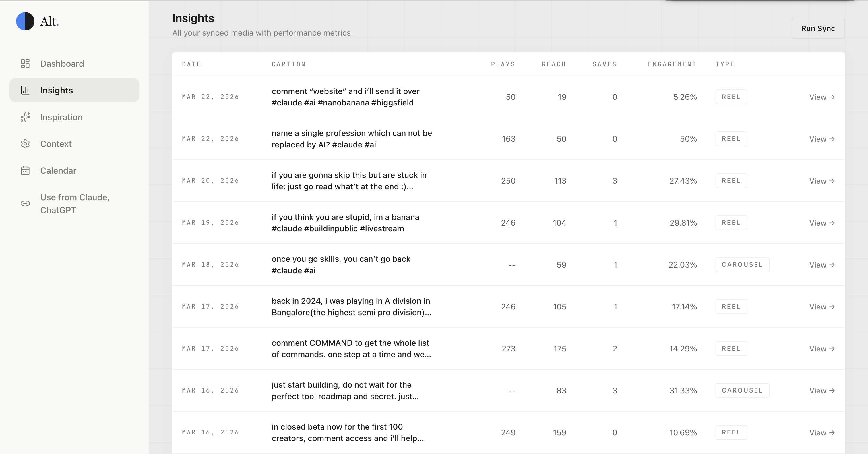Screen dimensions: 868x454
Task: Open the Dashboard page
Action: 62,64
